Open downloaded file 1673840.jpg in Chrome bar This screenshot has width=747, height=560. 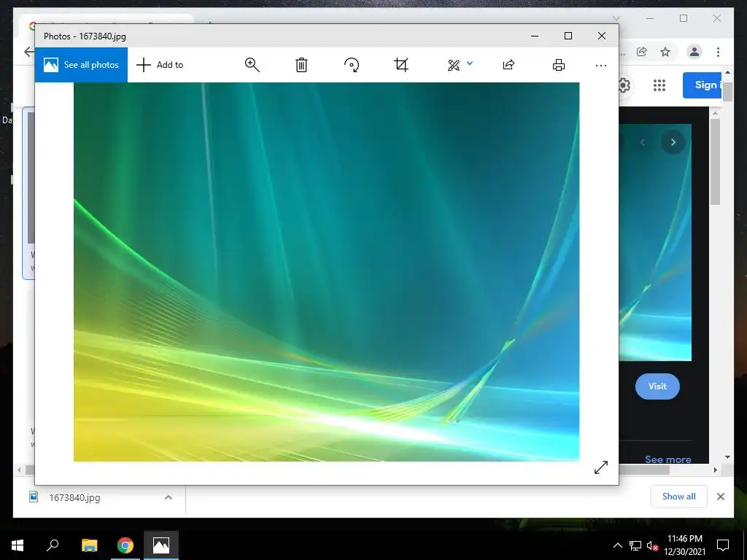[x=75, y=497]
